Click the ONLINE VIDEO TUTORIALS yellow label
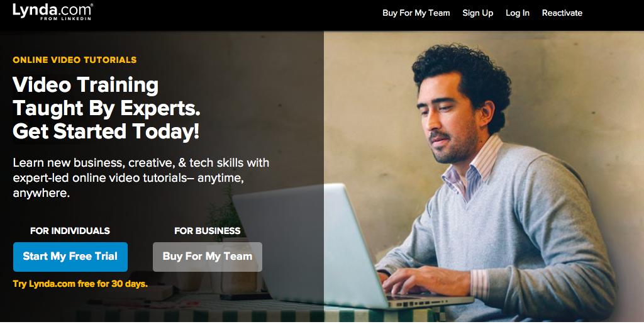Image resolution: width=644 pixels, height=329 pixels. [75, 60]
